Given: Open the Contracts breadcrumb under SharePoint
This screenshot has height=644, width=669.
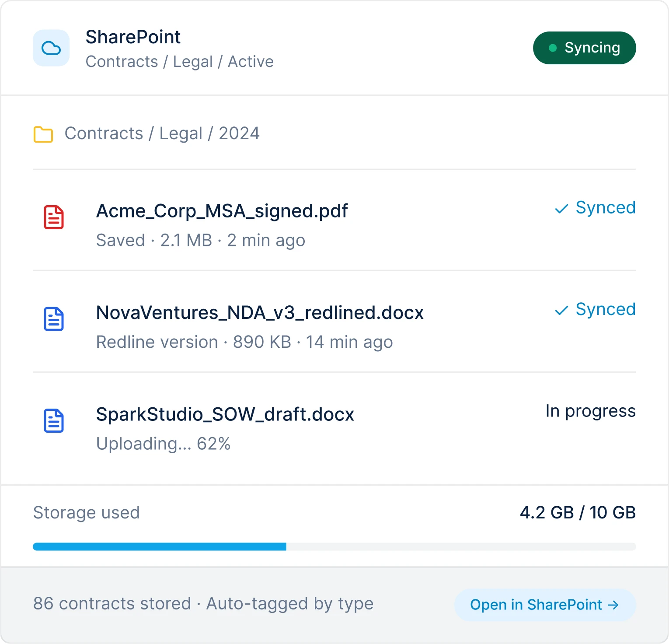Looking at the screenshot, I should [122, 62].
